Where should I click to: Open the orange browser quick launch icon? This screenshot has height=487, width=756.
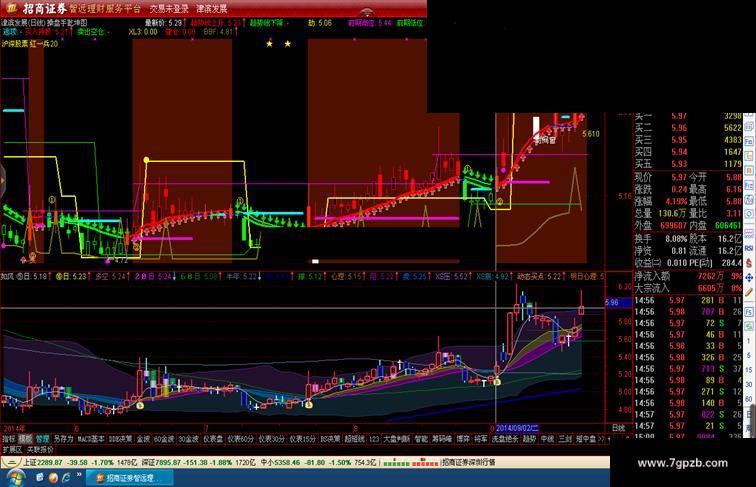tap(53, 477)
